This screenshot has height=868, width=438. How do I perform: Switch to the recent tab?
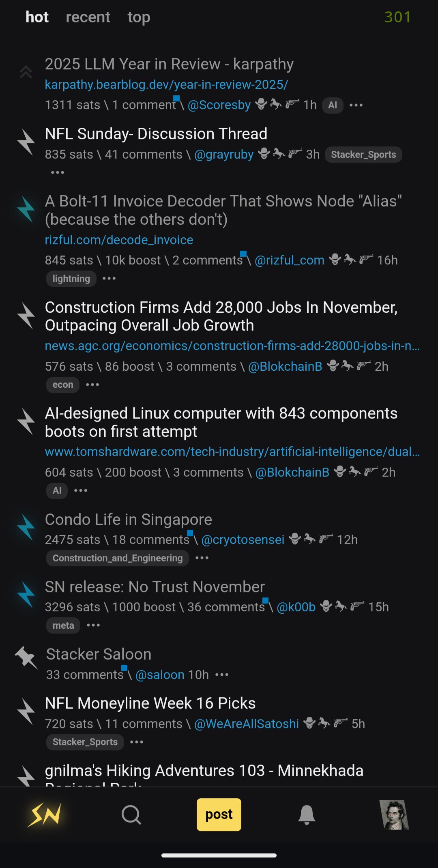pos(88,17)
